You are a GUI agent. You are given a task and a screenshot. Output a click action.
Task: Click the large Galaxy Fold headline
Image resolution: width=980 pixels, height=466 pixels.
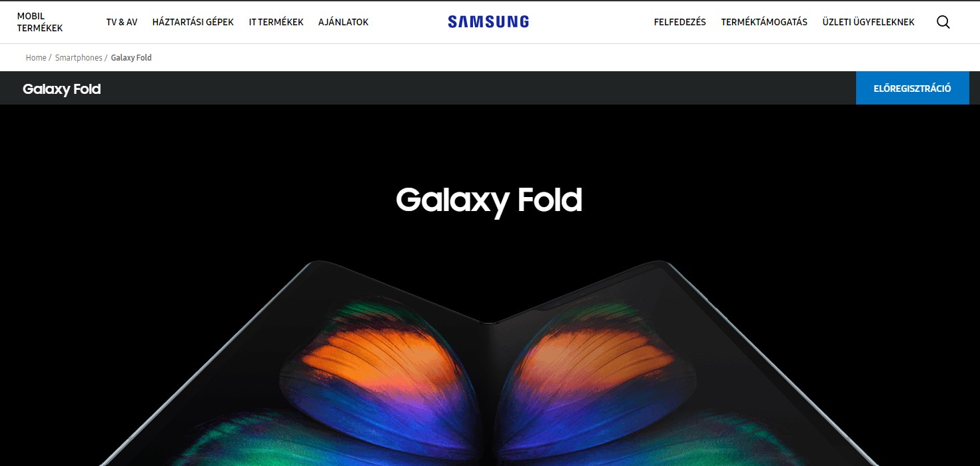tap(489, 200)
